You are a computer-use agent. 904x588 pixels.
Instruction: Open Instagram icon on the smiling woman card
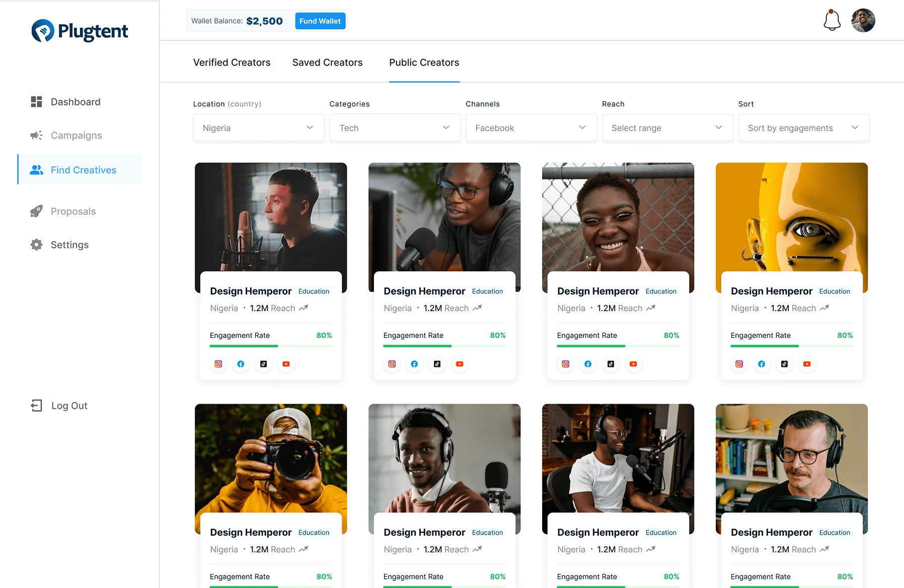tap(566, 364)
